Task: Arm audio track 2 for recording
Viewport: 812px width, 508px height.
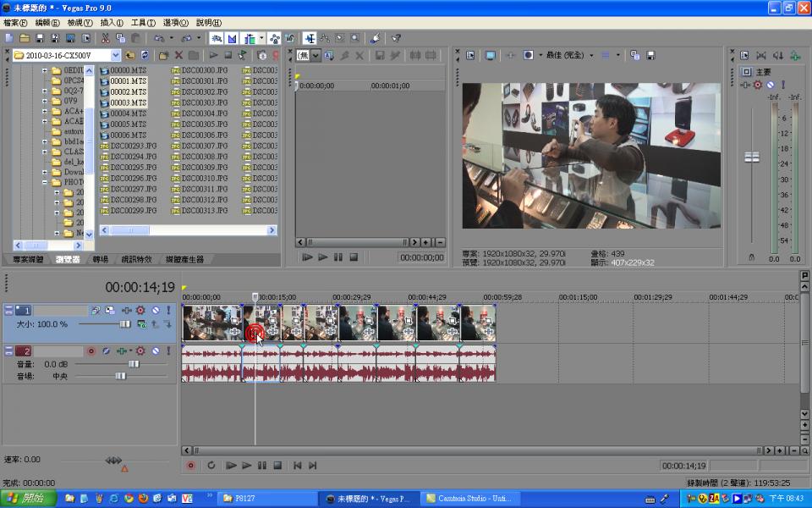Action: 91,351
